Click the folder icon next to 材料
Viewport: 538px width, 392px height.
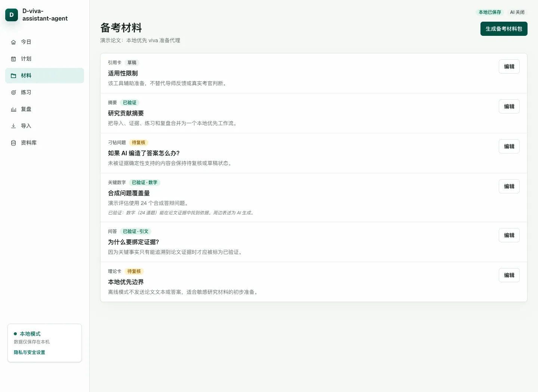coord(13,76)
